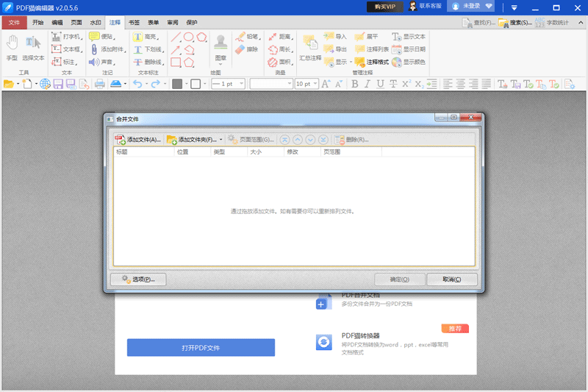Switch to the Bookmarks (书签) ribbon tab
The height and width of the screenshot is (392, 588).
[x=134, y=23]
